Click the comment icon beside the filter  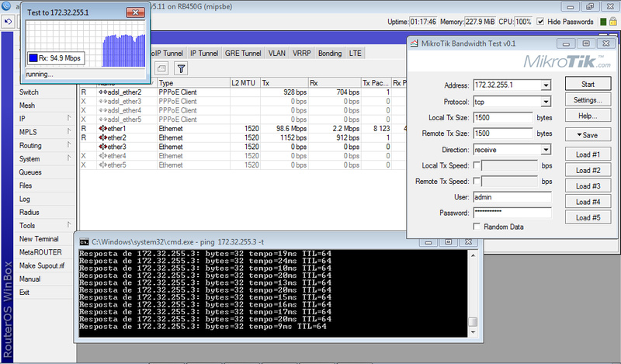point(162,69)
